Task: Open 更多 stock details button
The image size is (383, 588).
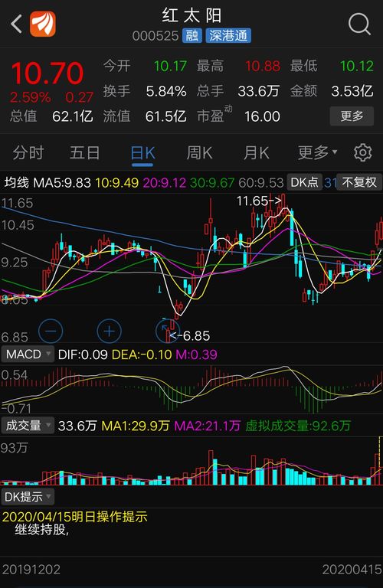Action: (x=352, y=116)
